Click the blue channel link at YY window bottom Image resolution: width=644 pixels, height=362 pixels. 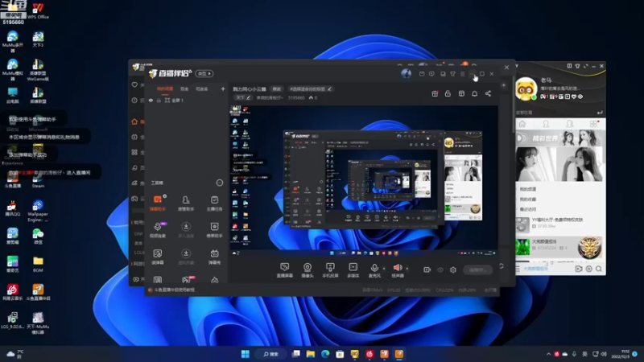tap(535, 269)
